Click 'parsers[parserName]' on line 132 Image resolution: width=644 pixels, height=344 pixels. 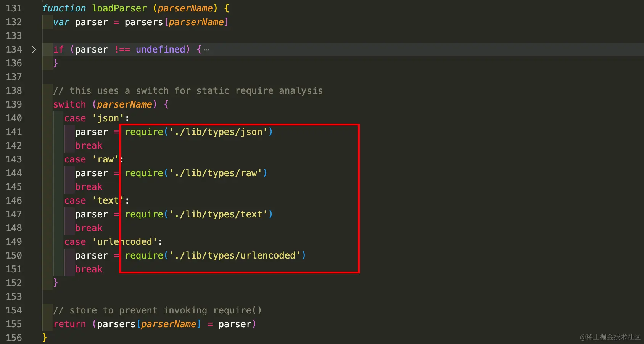coord(177,22)
